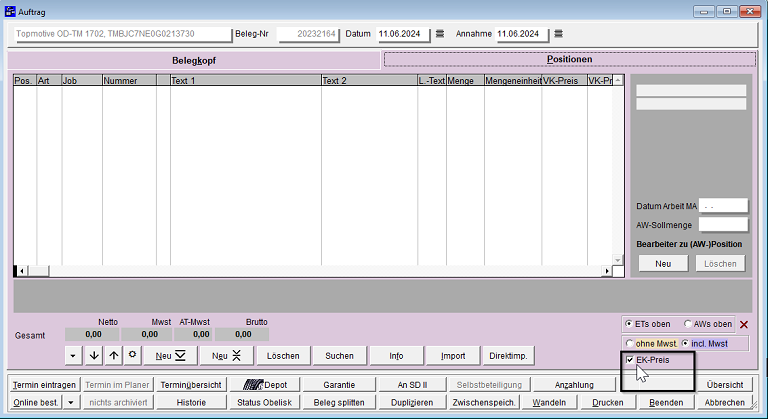Open the Depot with tire icon
This screenshot has width=768, height=419.
[264, 385]
